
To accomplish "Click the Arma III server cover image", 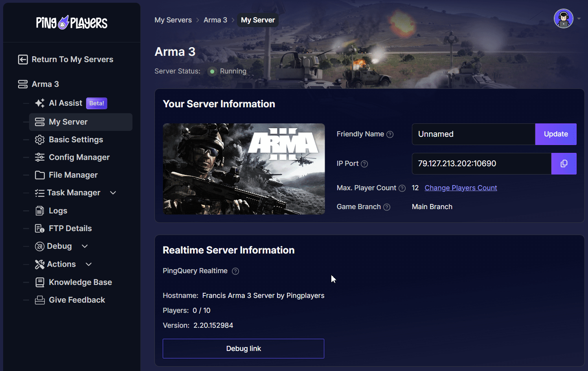I will [x=244, y=169].
